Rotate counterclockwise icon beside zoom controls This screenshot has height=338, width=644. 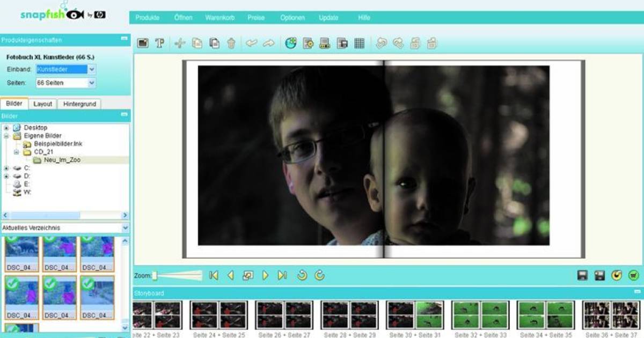click(302, 275)
